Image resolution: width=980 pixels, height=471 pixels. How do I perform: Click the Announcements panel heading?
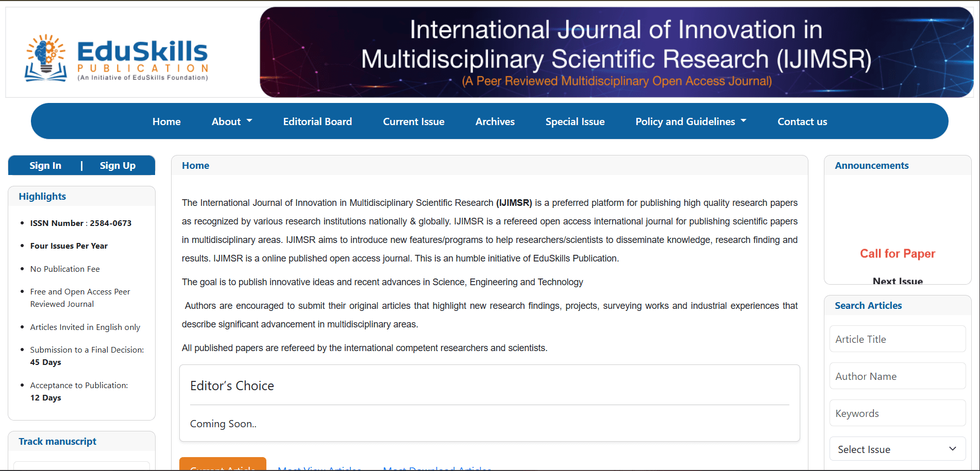(872, 165)
